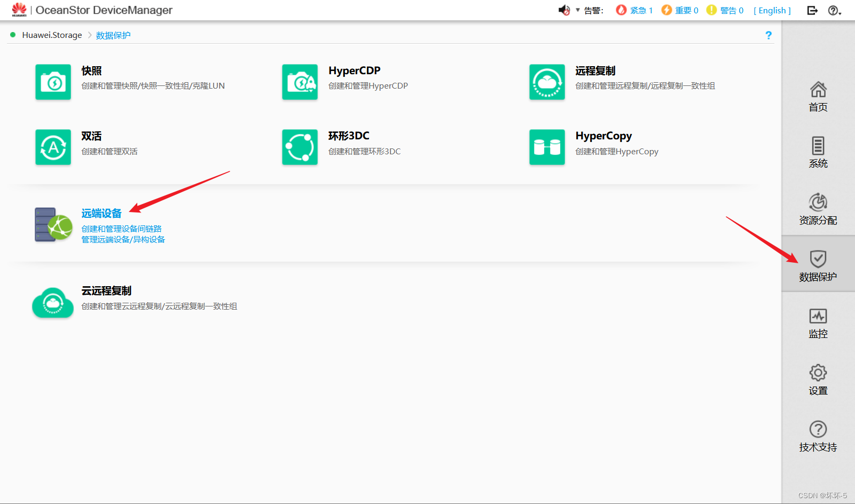Open 技术支持 technical support in sidebar
855x504 pixels.
[x=818, y=436]
